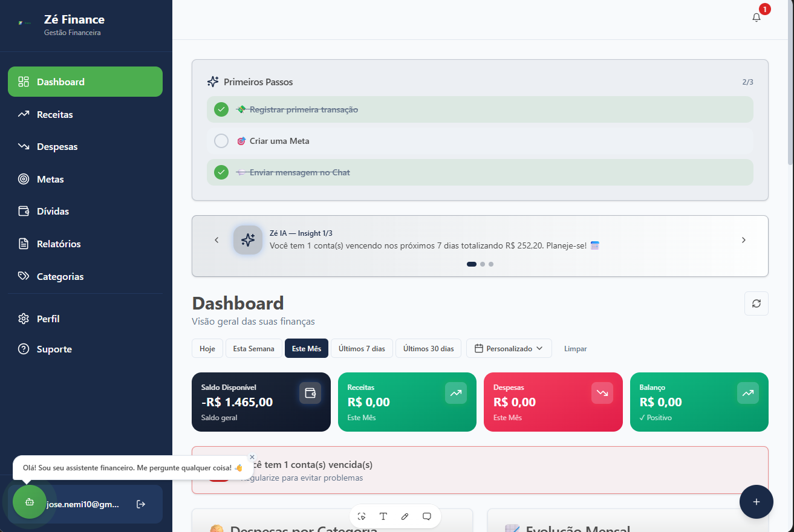Click the Criar uma Meta step text
The image size is (794, 532).
279,141
